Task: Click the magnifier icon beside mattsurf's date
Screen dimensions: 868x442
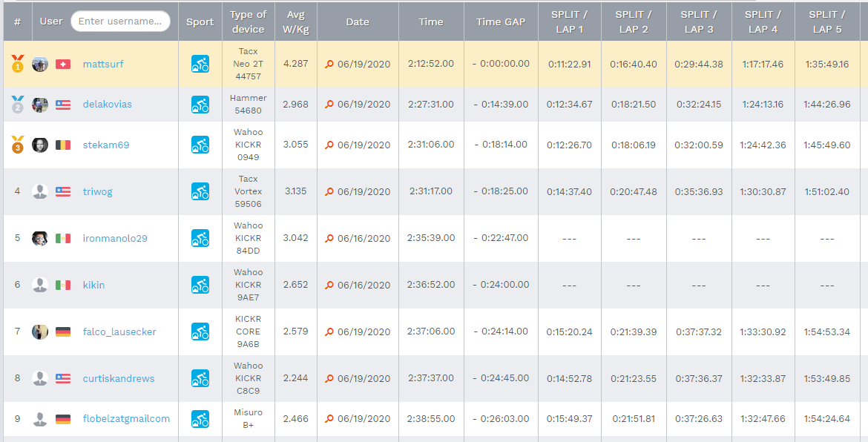Action: point(329,65)
